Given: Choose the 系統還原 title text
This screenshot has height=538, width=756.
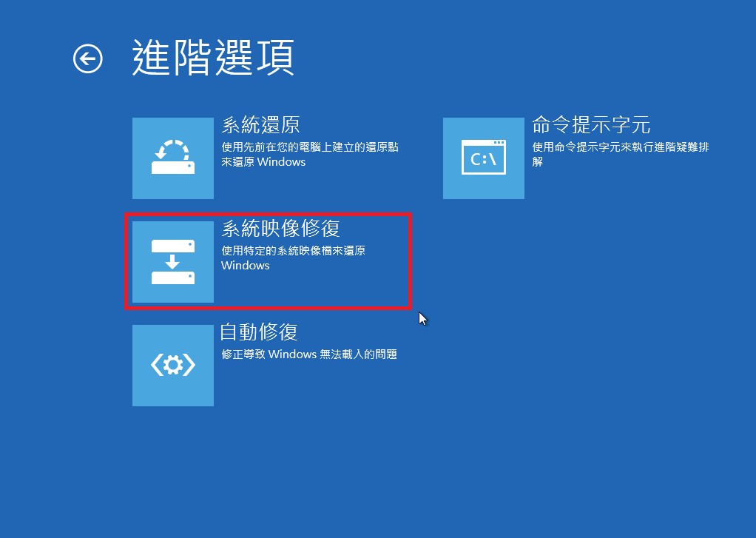Looking at the screenshot, I should [x=261, y=125].
